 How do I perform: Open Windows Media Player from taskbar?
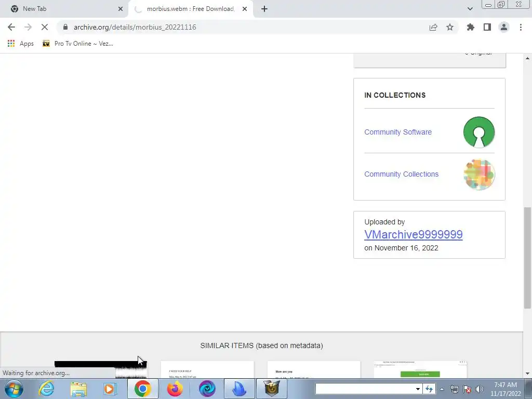[110, 389]
